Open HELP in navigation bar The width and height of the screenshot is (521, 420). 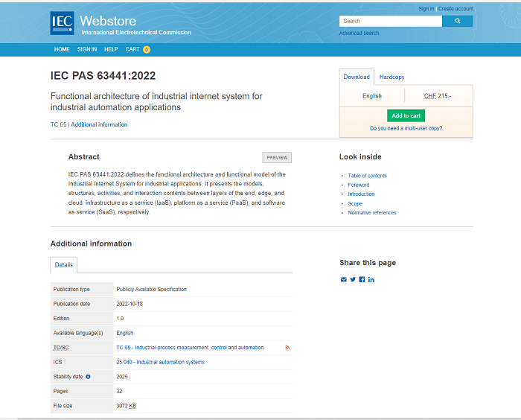[x=111, y=49]
